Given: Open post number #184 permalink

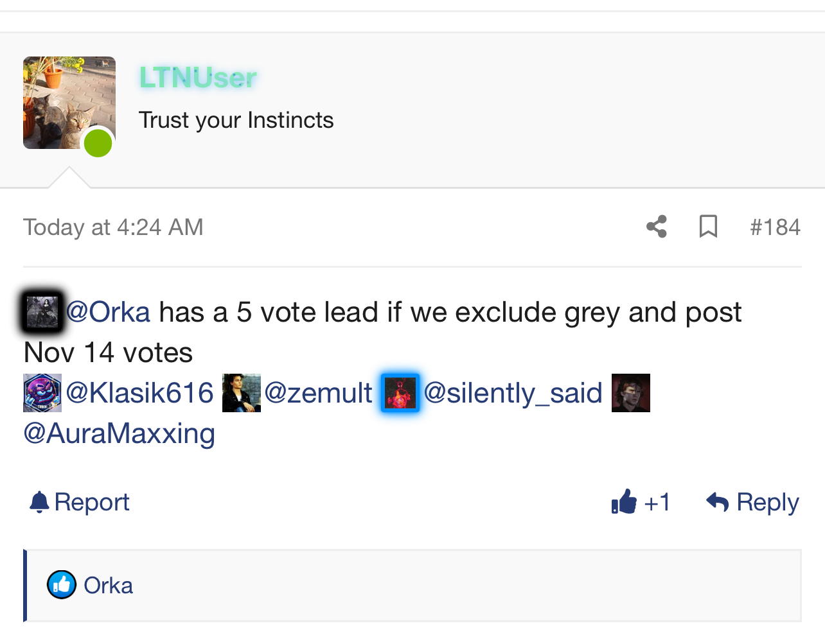Looking at the screenshot, I should click(775, 227).
